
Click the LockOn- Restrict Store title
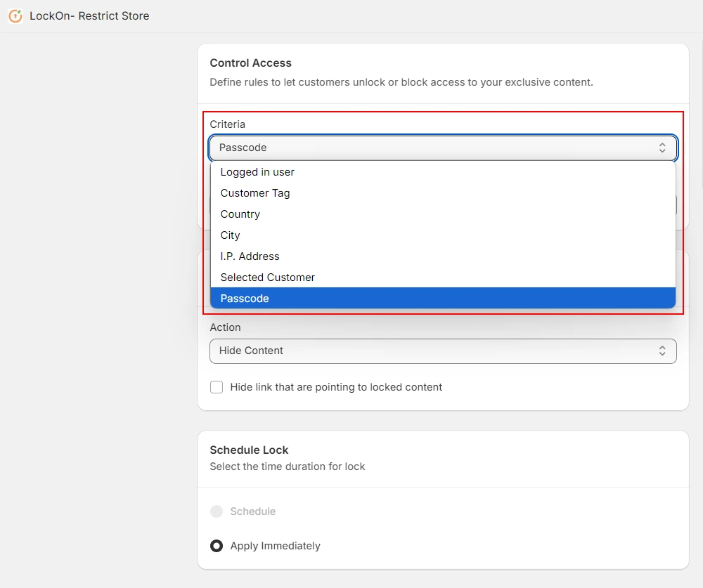[89, 15]
